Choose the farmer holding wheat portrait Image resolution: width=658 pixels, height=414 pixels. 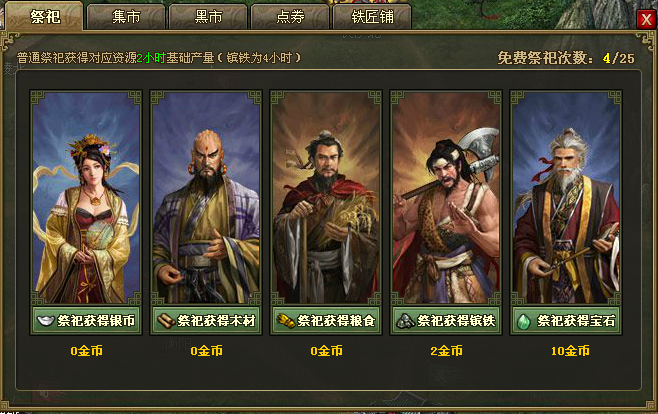[x=326, y=198]
